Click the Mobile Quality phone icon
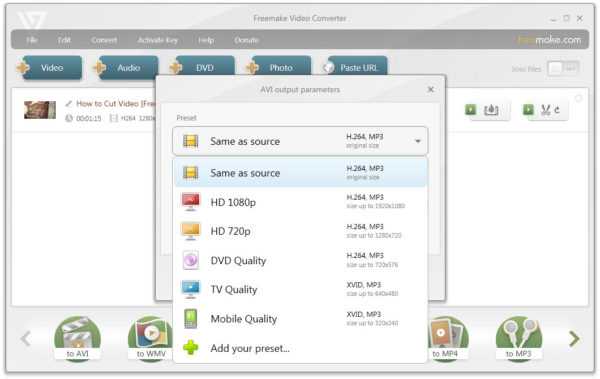The height and width of the screenshot is (379, 600). tap(191, 319)
